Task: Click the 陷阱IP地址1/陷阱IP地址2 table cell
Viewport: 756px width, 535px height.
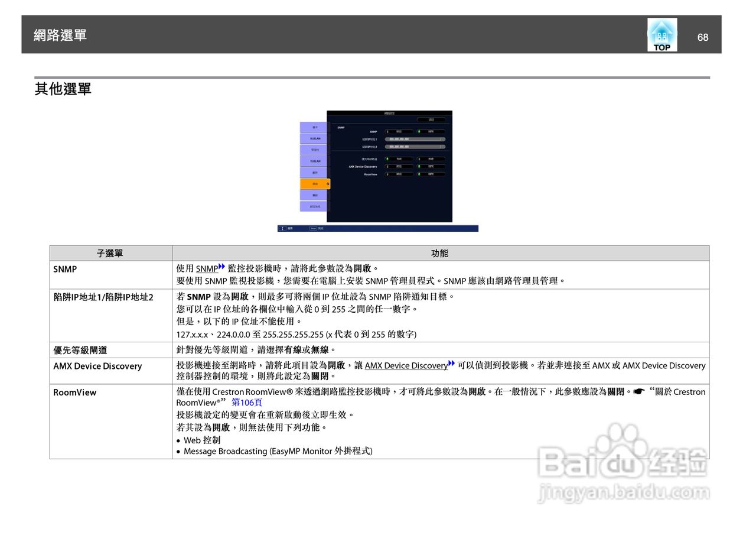Action: point(110,316)
